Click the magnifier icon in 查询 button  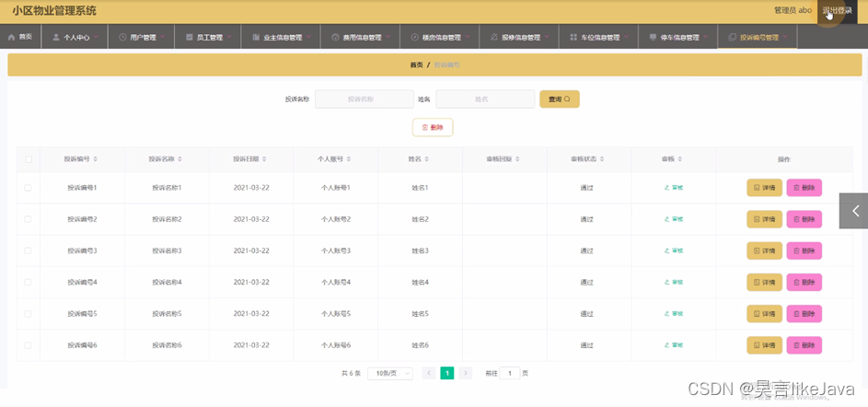[567, 99]
